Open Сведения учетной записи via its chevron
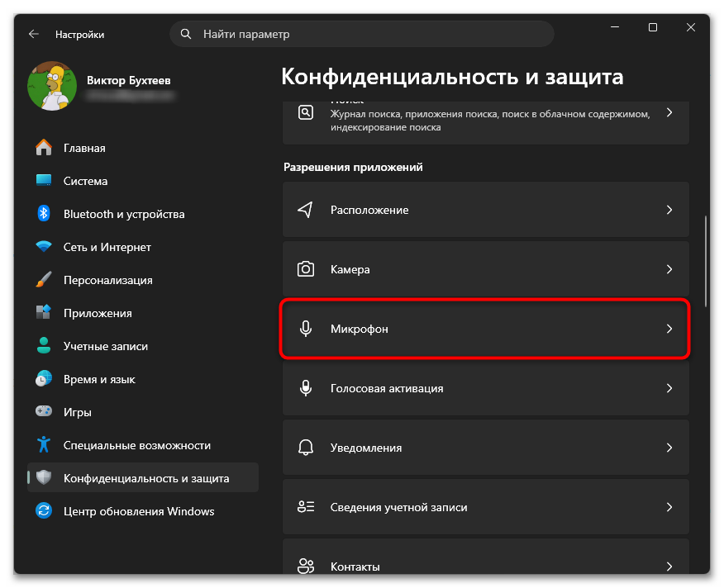The image size is (724, 588). (x=669, y=507)
